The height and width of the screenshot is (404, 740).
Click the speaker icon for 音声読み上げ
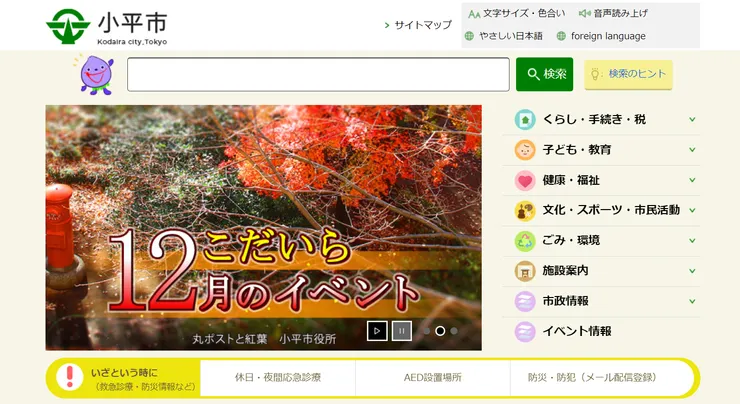[x=584, y=13]
